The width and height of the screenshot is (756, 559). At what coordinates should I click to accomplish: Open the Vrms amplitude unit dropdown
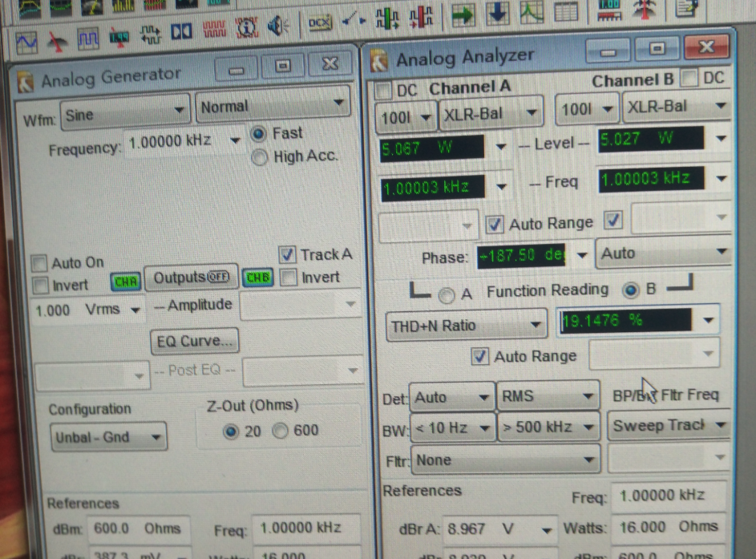[135, 310]
